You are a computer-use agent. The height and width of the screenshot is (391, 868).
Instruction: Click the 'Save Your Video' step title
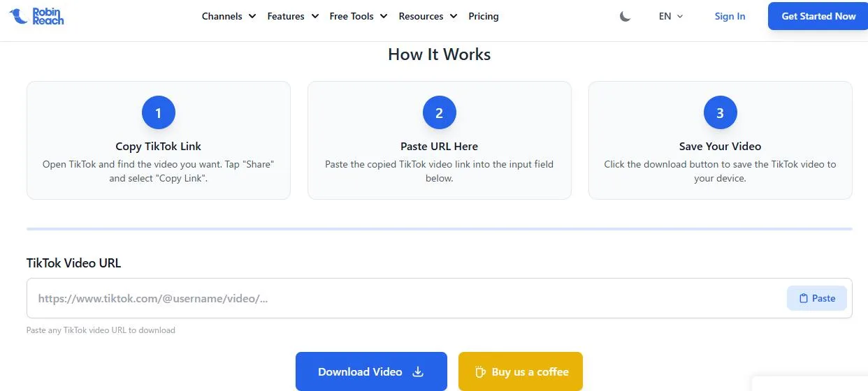721,147
